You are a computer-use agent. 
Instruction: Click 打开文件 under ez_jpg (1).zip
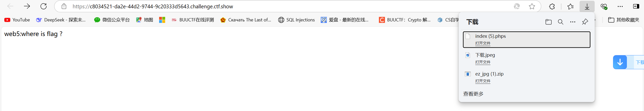[x=483, y=81]
